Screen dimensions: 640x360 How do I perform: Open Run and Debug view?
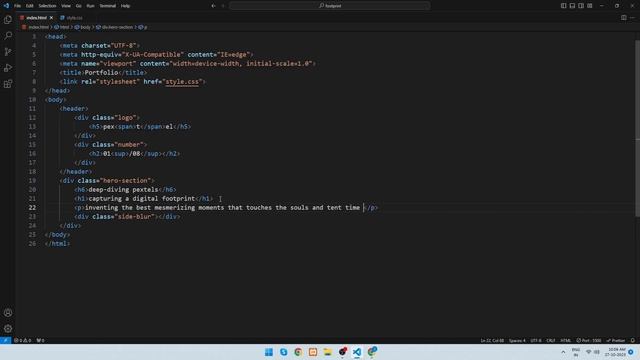8,68
